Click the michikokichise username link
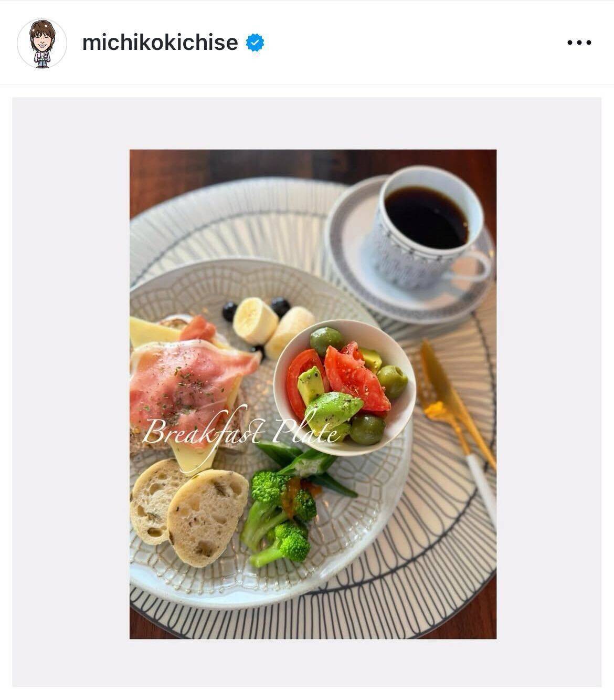This screenshot has height=700, width=614. pos(160,43)
